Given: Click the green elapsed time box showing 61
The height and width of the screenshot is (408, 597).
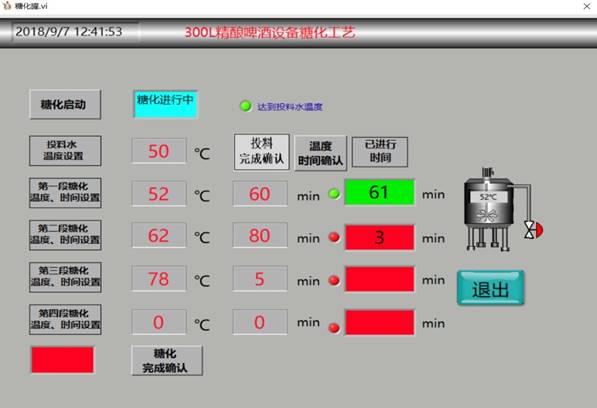Looking at the screenshot, I should coord(379,192).
